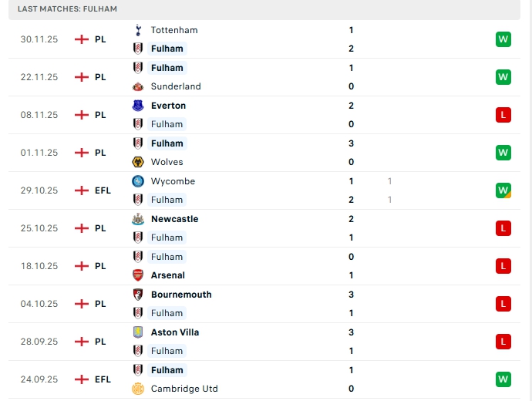
Task: Click the Bournemouth club crest icon
Action: point(138,295)
